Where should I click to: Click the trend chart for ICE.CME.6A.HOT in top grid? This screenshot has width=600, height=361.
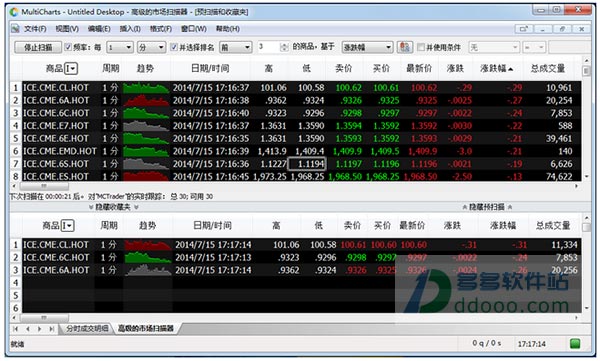[146, 100]
